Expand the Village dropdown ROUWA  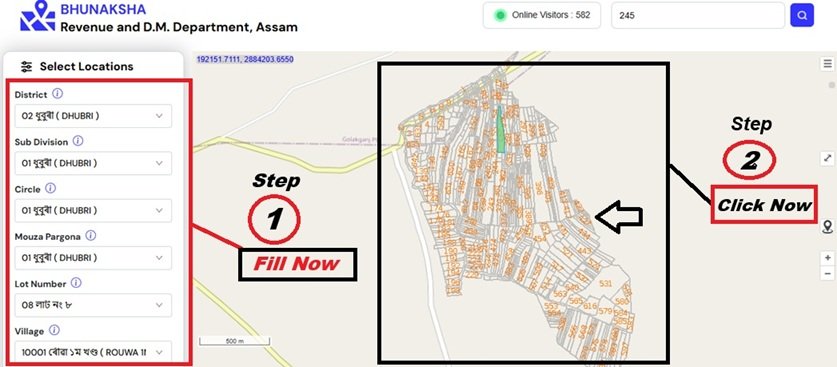tap(93, 352)
